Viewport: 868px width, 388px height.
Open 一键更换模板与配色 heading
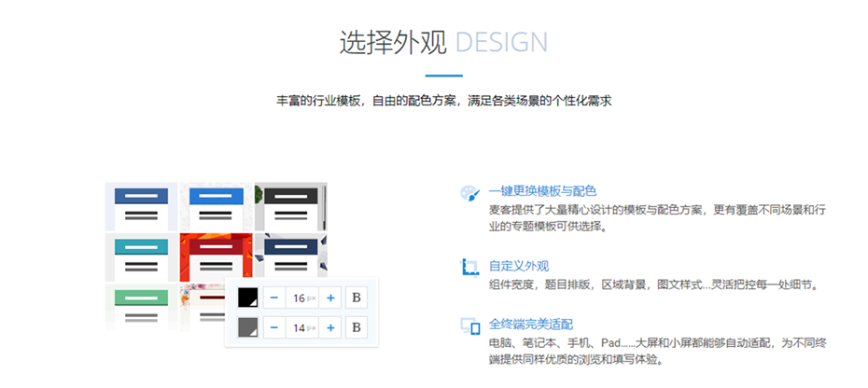coord(542,191)
